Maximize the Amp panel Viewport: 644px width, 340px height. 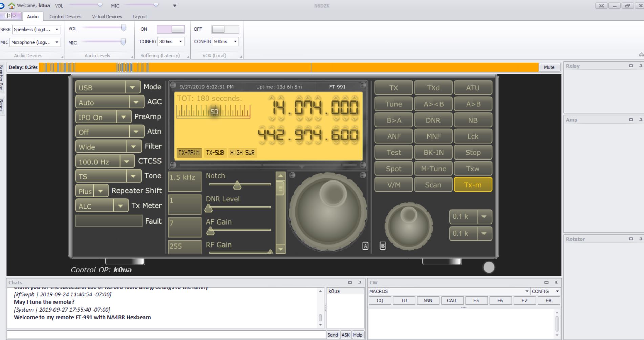click(631, 120)
